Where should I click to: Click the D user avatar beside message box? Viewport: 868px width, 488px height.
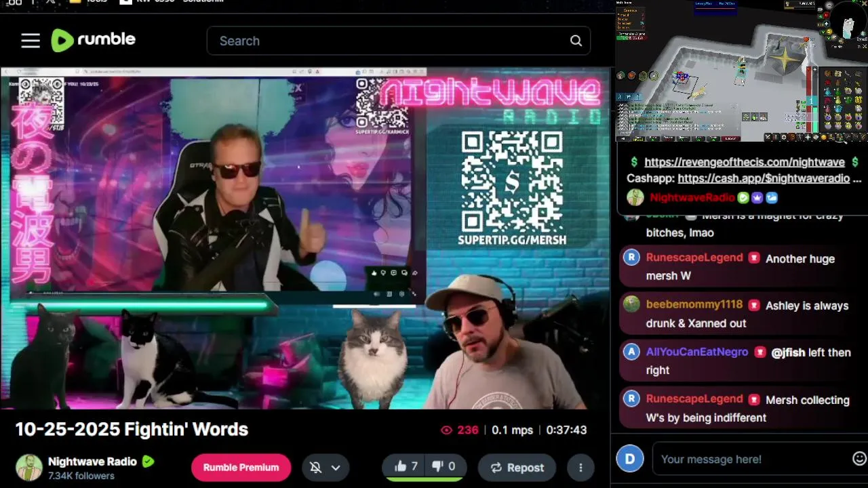[x=630, y=459]
